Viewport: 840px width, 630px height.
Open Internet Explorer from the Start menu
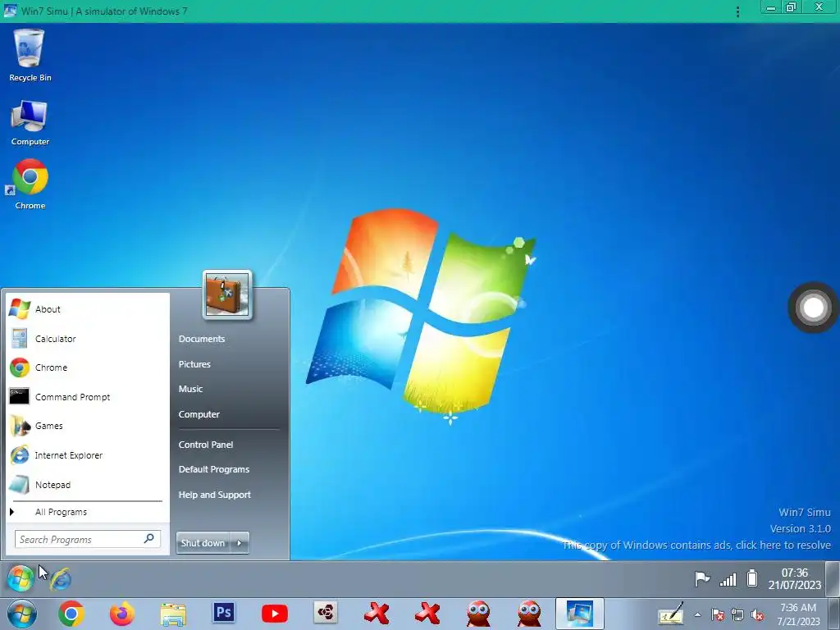[85, 455]
